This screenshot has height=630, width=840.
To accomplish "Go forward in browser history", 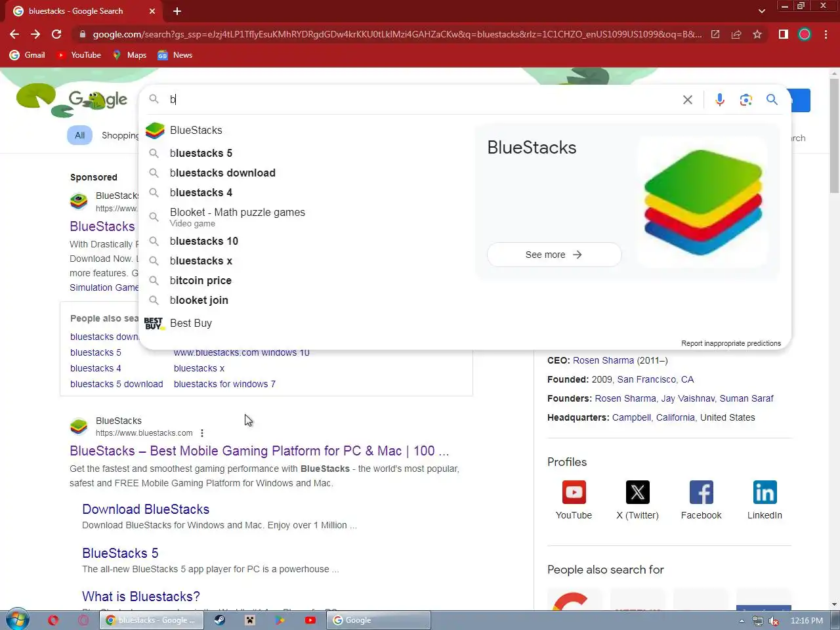I will pos(35,34).
